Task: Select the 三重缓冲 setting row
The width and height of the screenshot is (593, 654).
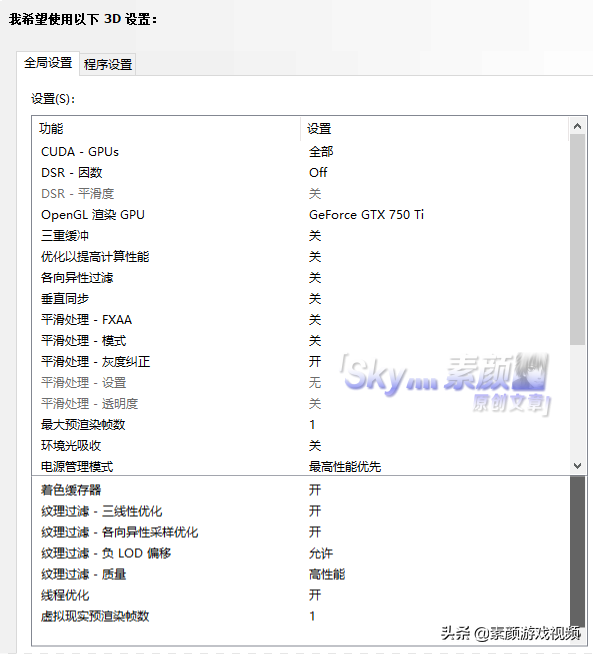Action: [301, 236]
